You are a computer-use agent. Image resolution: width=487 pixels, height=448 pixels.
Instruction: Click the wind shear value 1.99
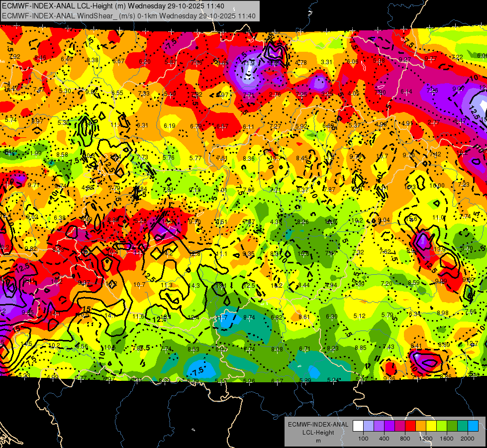click(x=36, y=153)
